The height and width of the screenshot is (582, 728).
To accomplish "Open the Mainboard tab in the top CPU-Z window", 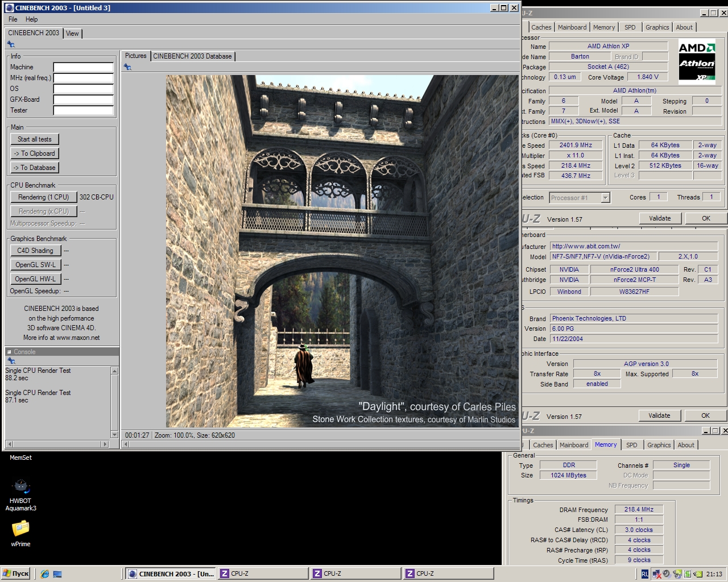I will click(x=572, y=27).
